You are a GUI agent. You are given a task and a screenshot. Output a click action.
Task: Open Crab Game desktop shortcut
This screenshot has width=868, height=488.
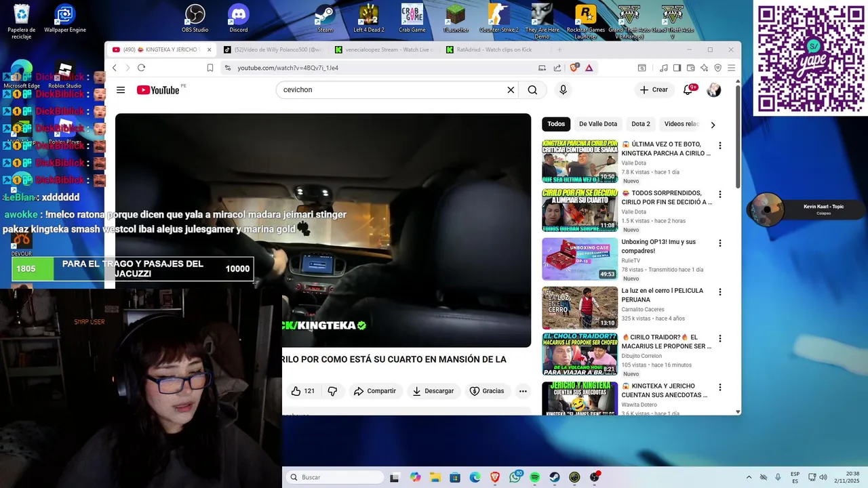[x=412, y=18]
